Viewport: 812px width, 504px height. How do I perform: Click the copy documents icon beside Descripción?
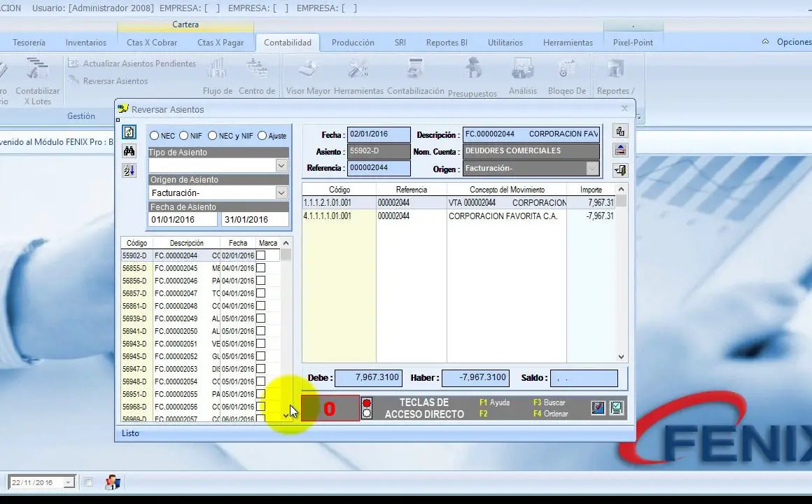(x=619, y=132)
